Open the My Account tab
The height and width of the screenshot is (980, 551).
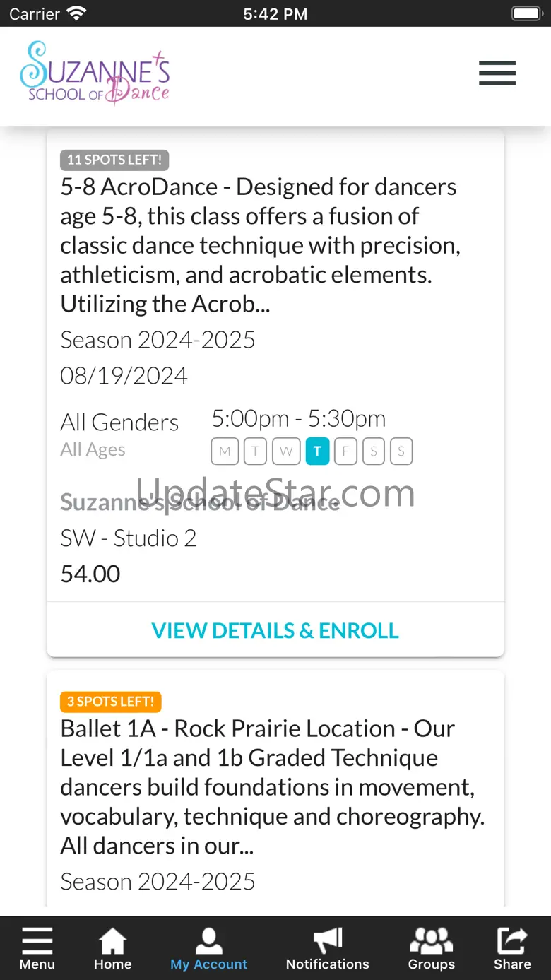click(x=209, y=948)
